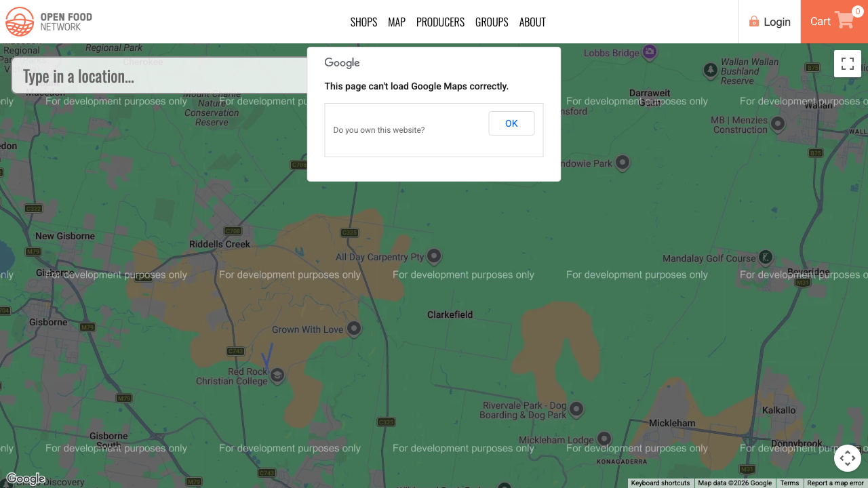Image resolution: width=868 pixels, height=488 pixels.
Task: Click the Riddells Creek town label
Action: click(x=220, y=244)
